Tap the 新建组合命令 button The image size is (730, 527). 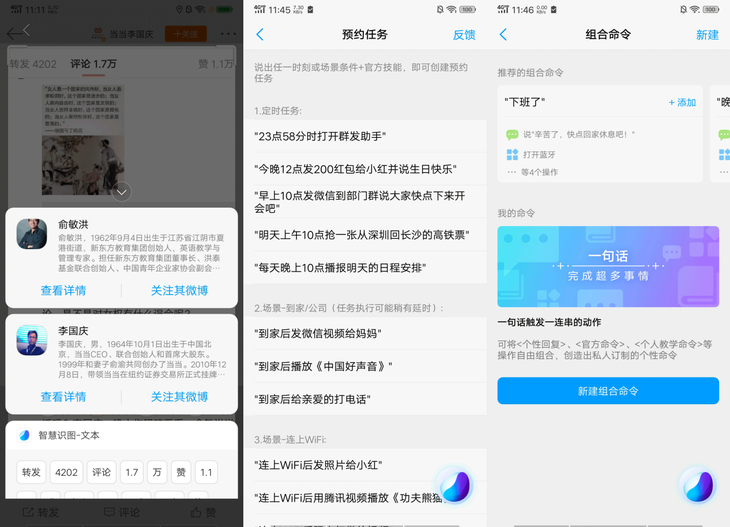click(x=608, y=391)
